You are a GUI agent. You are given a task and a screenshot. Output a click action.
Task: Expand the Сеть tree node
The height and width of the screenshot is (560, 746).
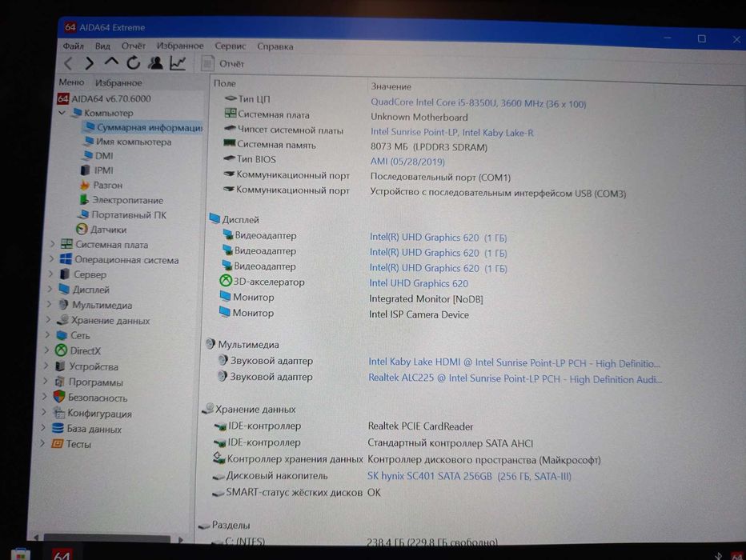(x=47, y=334)
